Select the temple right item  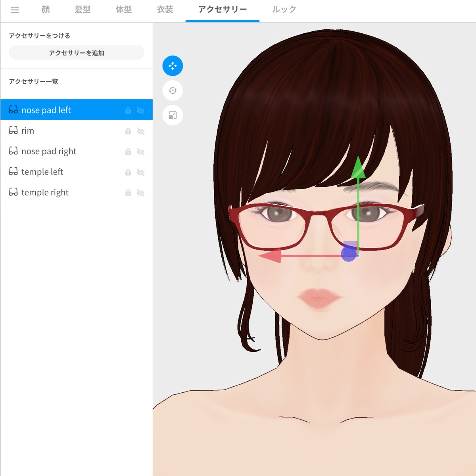(x=77, y=192)
